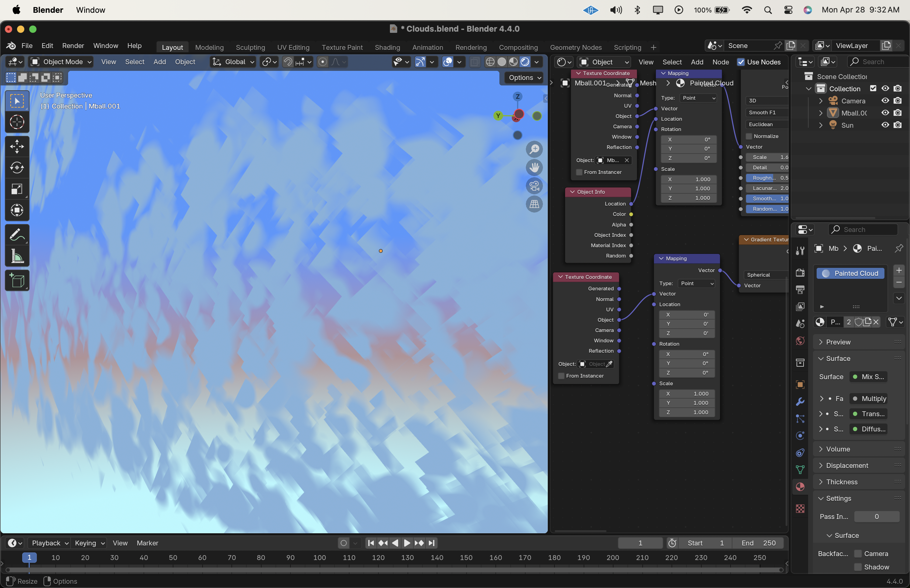The height and width of the screenshot is (588, 910).
Task: Switch to rendered viewport shading
Action: point(525,62)
